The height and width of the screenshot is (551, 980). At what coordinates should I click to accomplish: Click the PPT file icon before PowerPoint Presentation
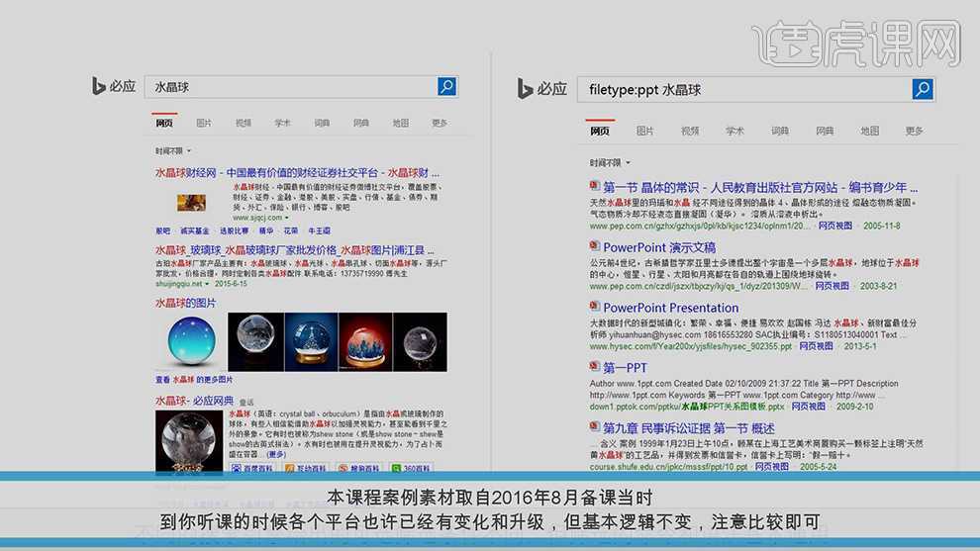[594, 306]
